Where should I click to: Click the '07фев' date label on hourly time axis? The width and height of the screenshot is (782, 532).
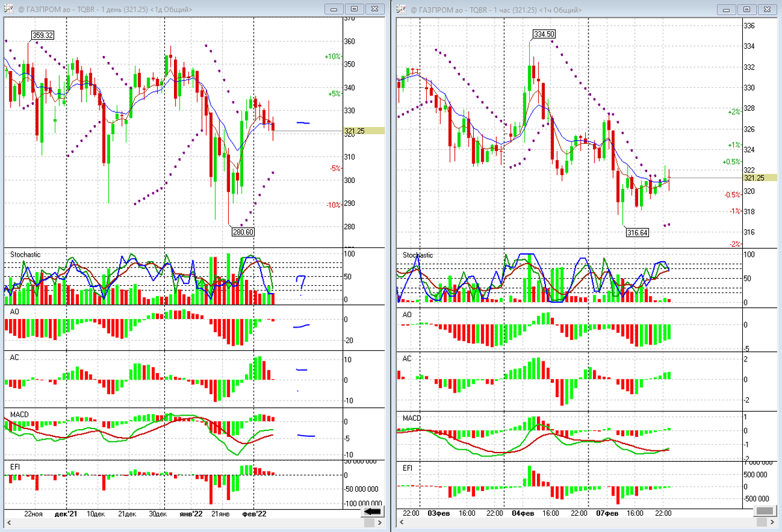pos(607,514)
